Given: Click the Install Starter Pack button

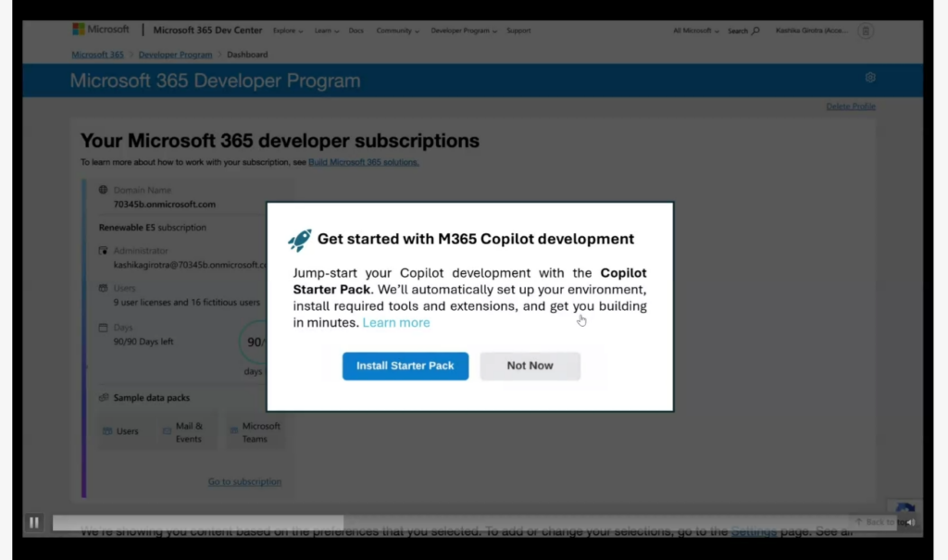Looking at the screenshot, I should [x=405, y=366].
